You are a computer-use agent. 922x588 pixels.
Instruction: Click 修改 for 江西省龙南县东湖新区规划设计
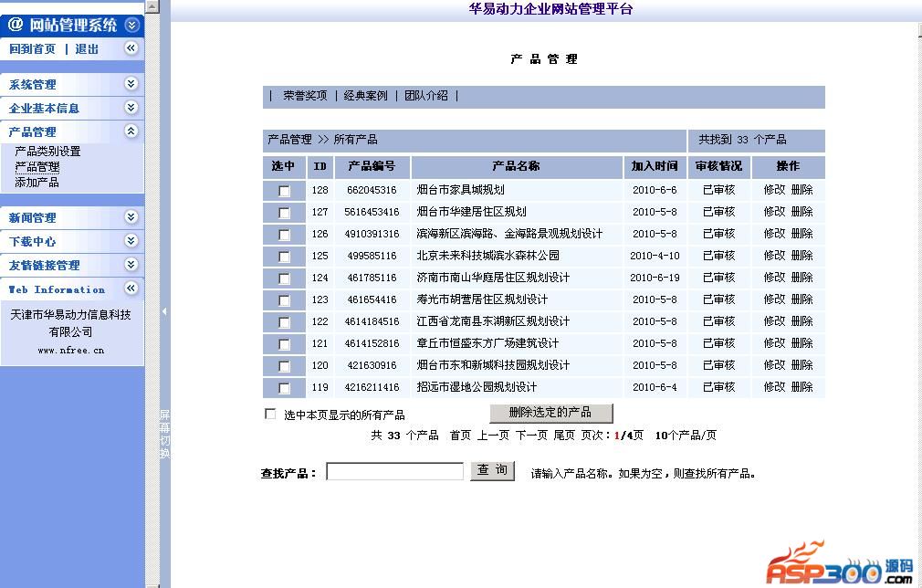point(774,321)
